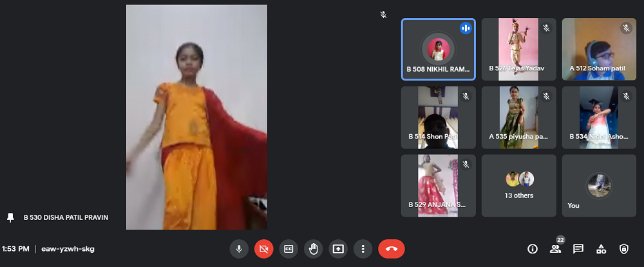Select the A 512 Soham patil tile
This screenshot has width=644, height=267.
click(x=599, y=49)
